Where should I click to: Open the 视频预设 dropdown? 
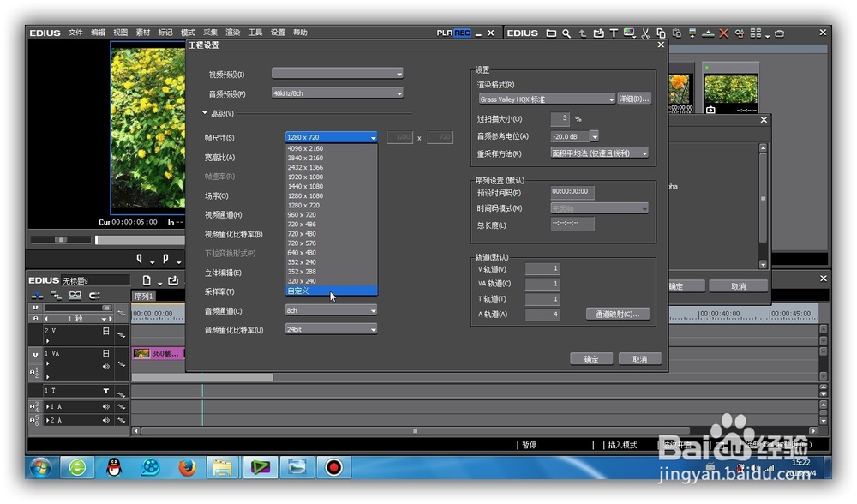337,73
